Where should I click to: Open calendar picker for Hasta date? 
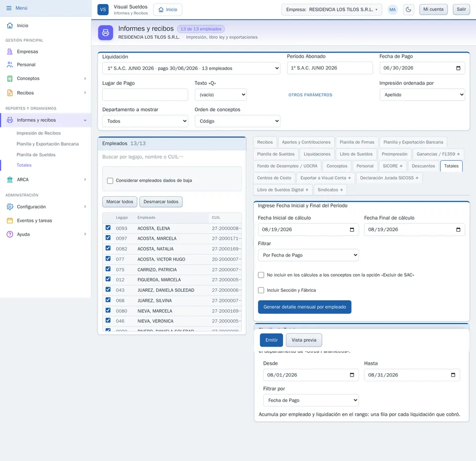[453, 375]
